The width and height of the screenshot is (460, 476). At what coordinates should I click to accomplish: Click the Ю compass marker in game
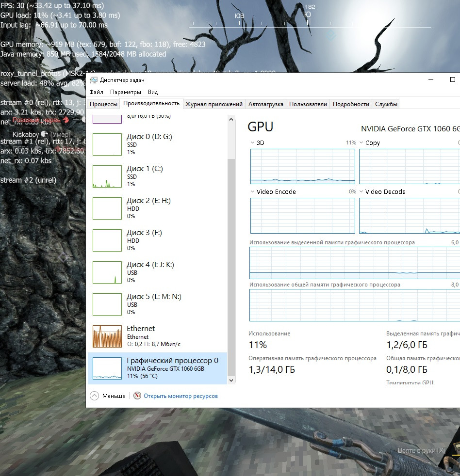(308, 15)
